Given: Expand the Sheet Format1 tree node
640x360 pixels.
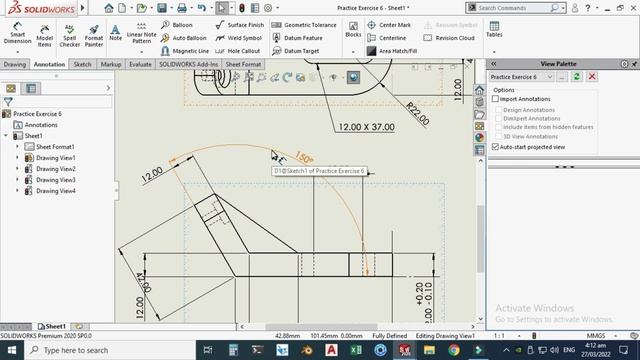Looking at the screenshot, I should 17,147.
